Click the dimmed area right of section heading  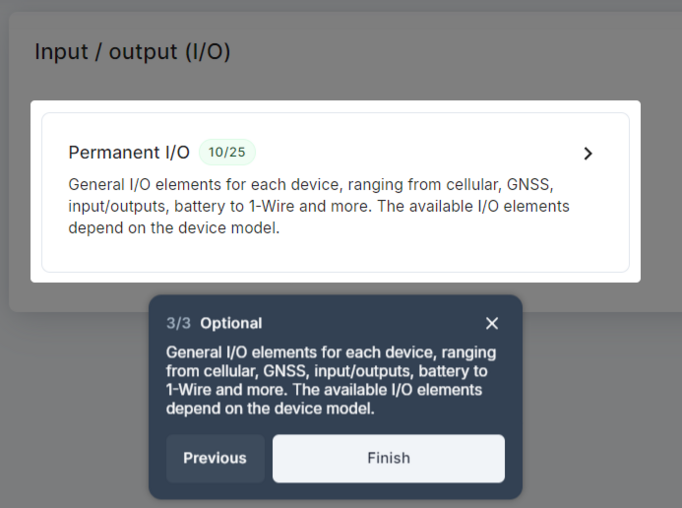pyautogui.click(x=450, y=52)
